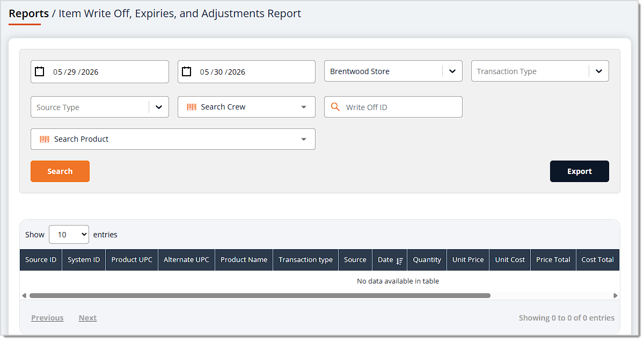Screen dimensions: 644x341
Task: Click the barcode icon in Search Product
Action: click(x=45, y=139)
